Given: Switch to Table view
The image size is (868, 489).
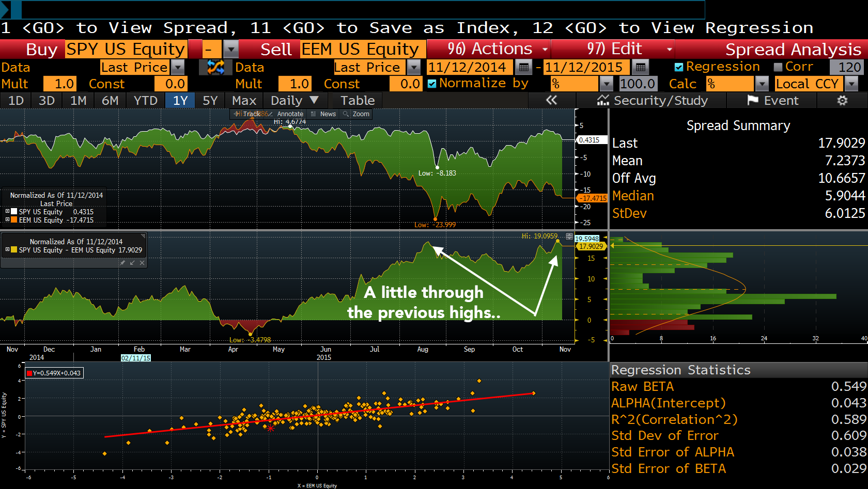Looking at the screenshot, I should pos(358,101).
